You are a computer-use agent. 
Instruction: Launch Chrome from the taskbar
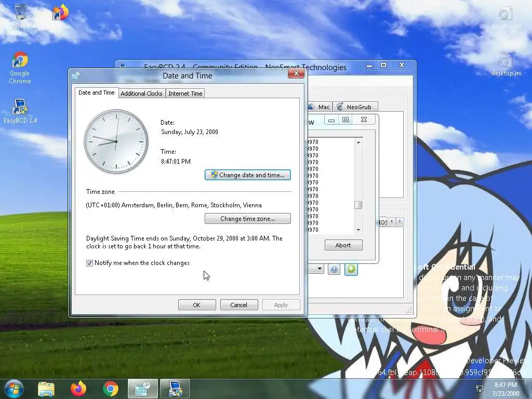111,389
